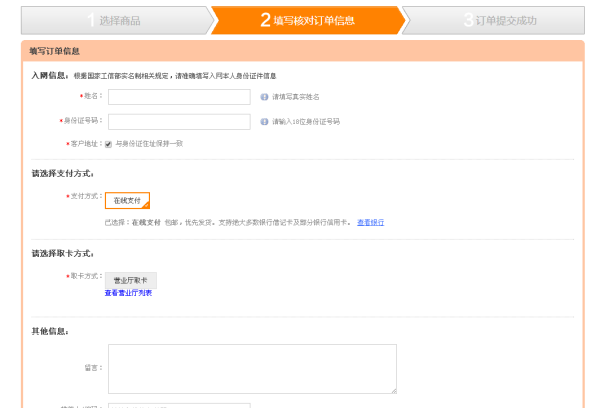The image size is (600, 408).
Task: Select the 营业厅取卡 pickup option
Action: tap(130, 281)
